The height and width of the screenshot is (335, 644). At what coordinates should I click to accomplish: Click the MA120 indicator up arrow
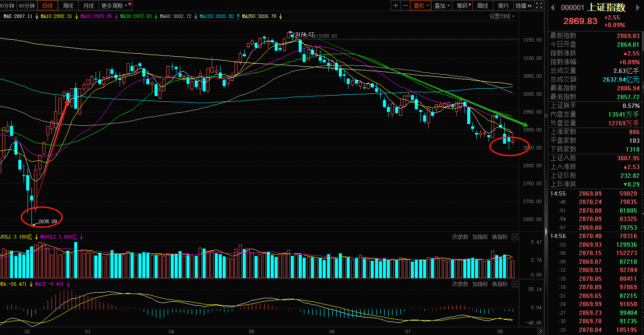[238, 16]
